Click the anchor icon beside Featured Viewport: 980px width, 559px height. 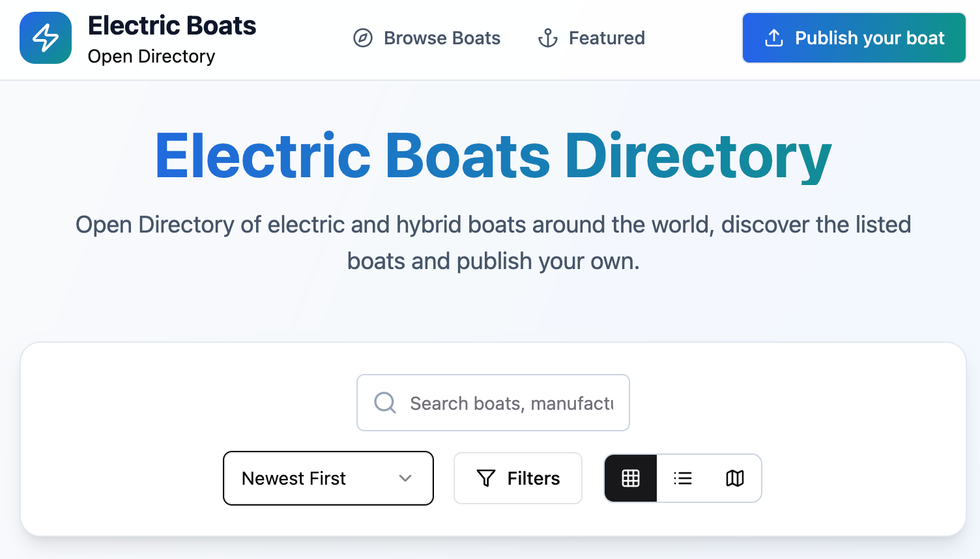pyautogui.click(x=547, y=38)
